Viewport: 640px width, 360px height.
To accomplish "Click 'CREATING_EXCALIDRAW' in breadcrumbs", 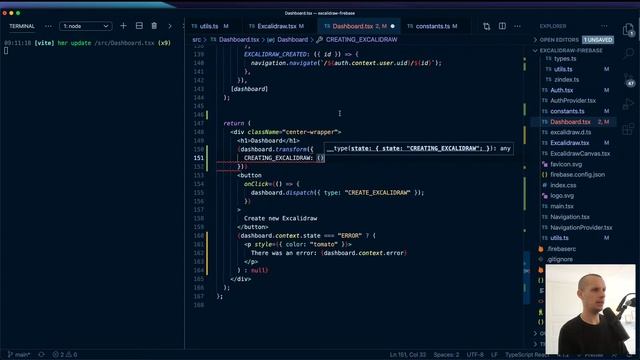I will [x=361, y=40].
